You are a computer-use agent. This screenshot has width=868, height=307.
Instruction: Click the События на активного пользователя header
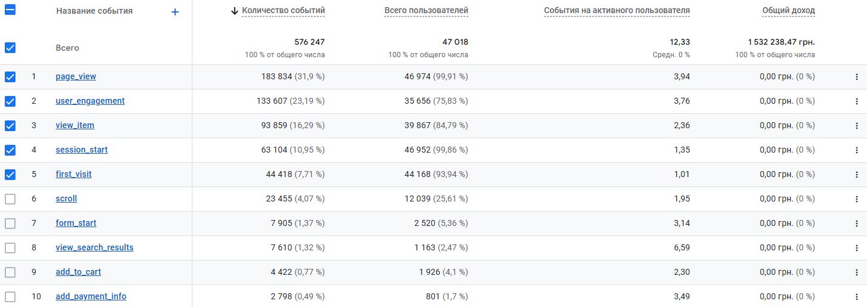[617, 11]
